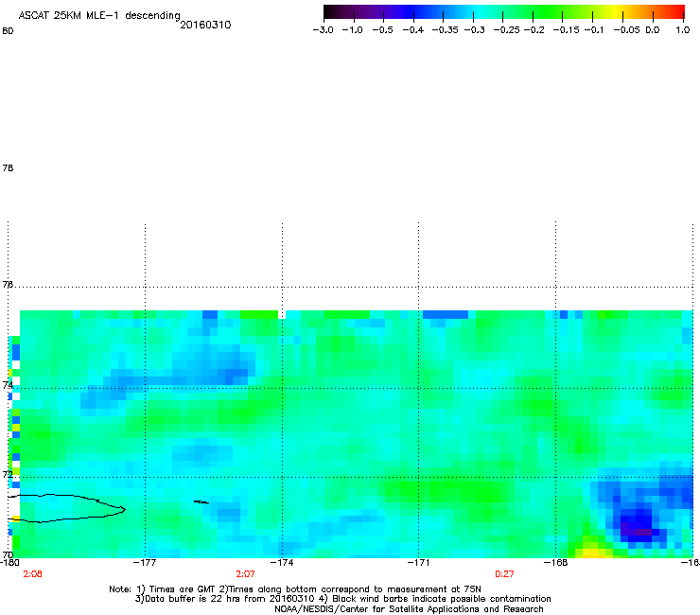
Task: Select the -0.05 legend value
Action: (626, 30)
